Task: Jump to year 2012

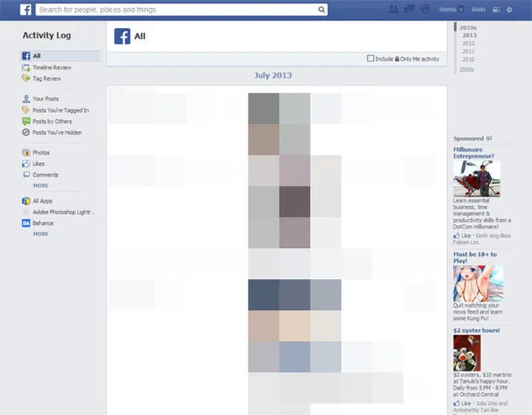Action: [x=468, y=44]
